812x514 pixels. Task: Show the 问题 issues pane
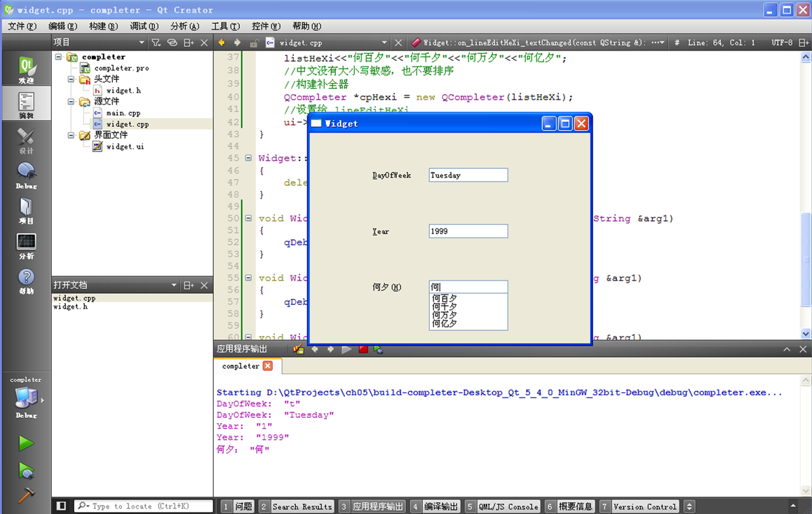238,506
